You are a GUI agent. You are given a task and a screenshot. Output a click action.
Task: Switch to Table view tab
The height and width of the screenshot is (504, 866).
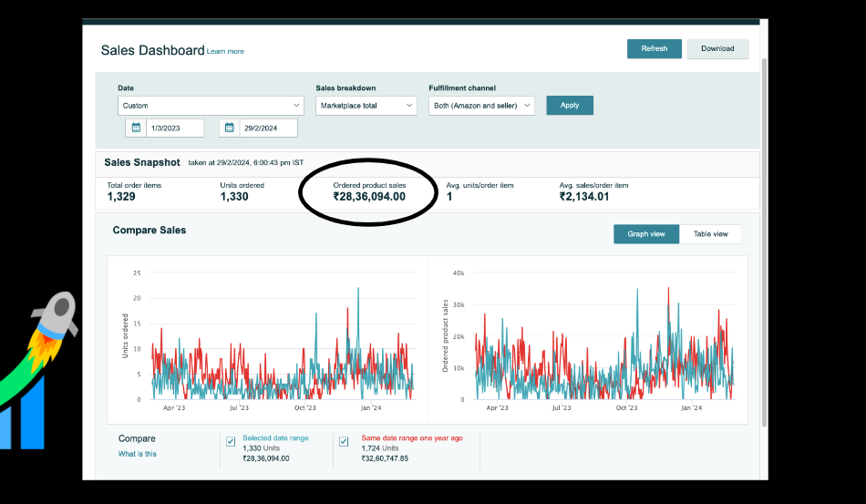(711, 234)
